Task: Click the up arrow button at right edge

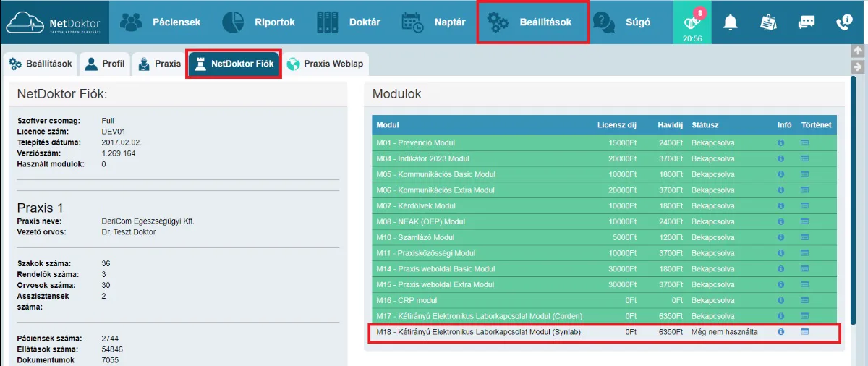Action: tap(858, 51)
